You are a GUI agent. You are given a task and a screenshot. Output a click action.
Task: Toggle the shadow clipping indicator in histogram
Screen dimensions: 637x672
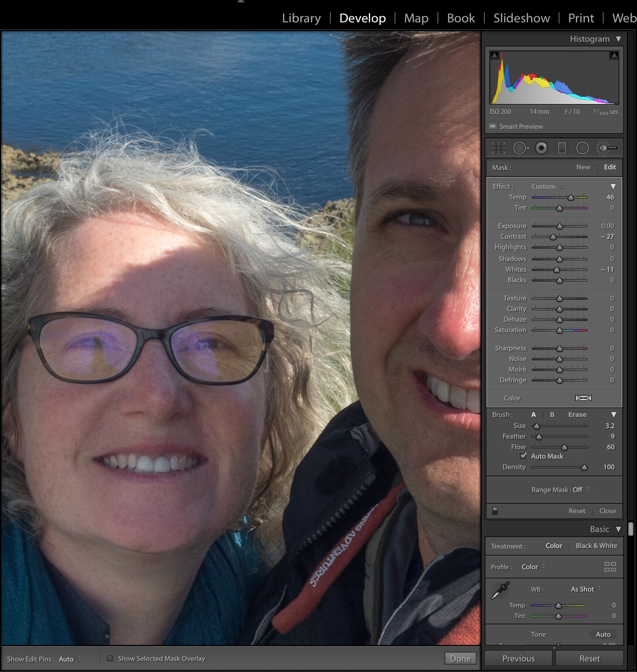[x=494, y=55]
